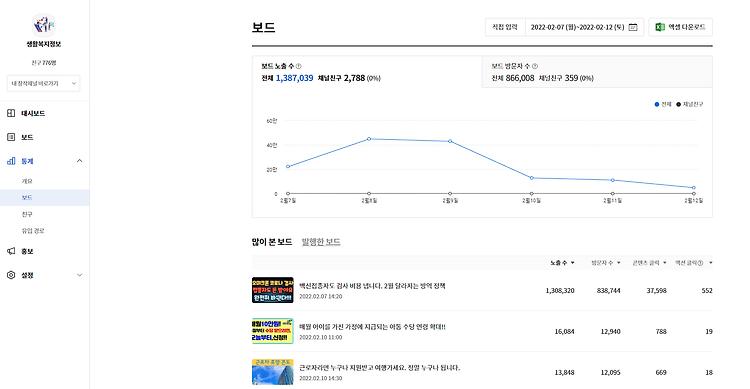Click the 1,387,039 total exposure value
The height and width of the screenshot is (389, 750).
point(295,78)
